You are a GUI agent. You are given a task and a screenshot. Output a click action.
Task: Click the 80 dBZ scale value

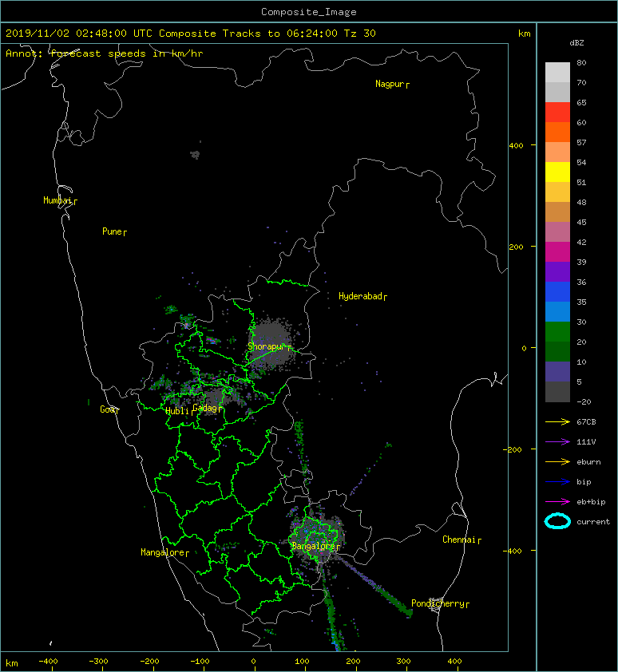(x=581, y=62)
